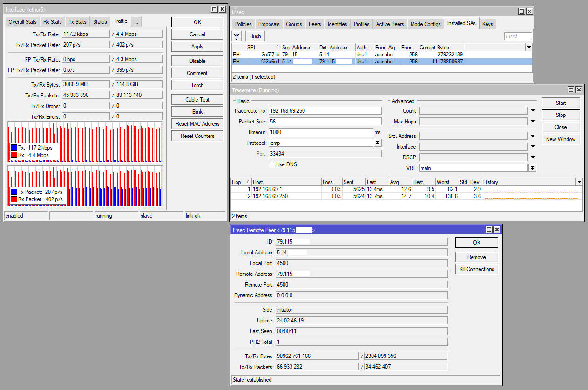Expand the Src. Address field arrow
Screen dimensions: 588x390
tap(532, 136)
